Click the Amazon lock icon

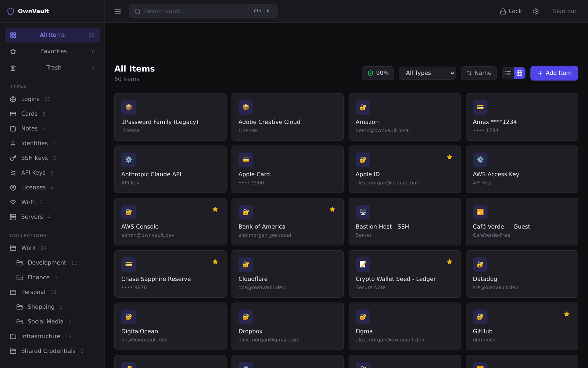363,107
